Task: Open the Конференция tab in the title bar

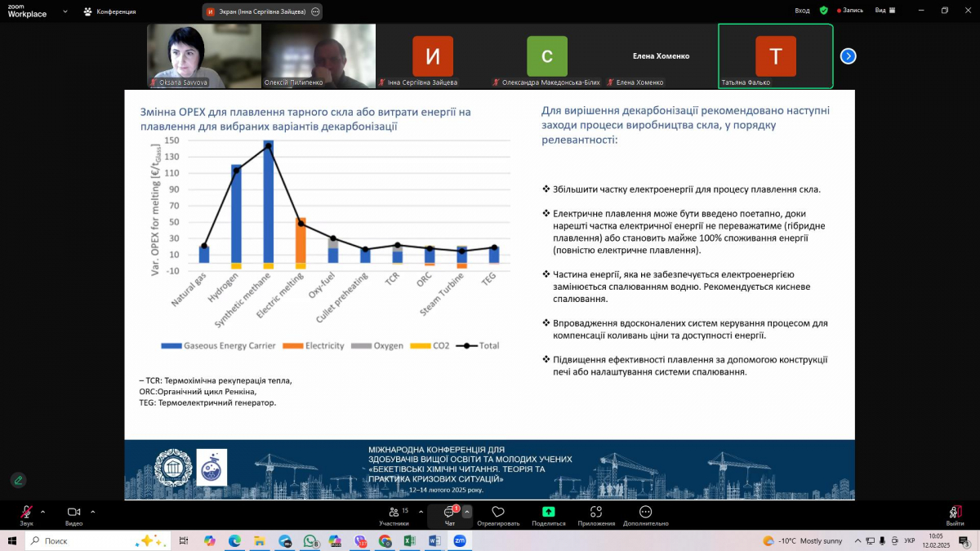Action: pos(109,11)
